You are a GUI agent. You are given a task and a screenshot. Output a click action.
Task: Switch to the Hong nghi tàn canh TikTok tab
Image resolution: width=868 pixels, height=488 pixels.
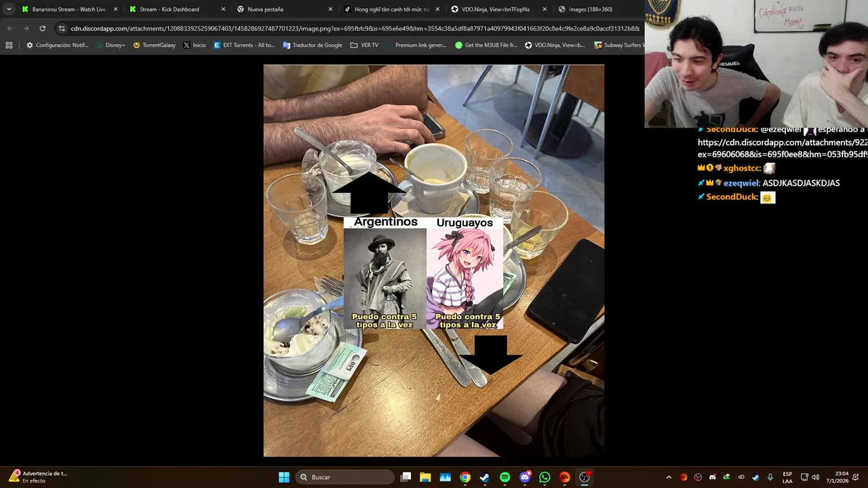point(391,9)
